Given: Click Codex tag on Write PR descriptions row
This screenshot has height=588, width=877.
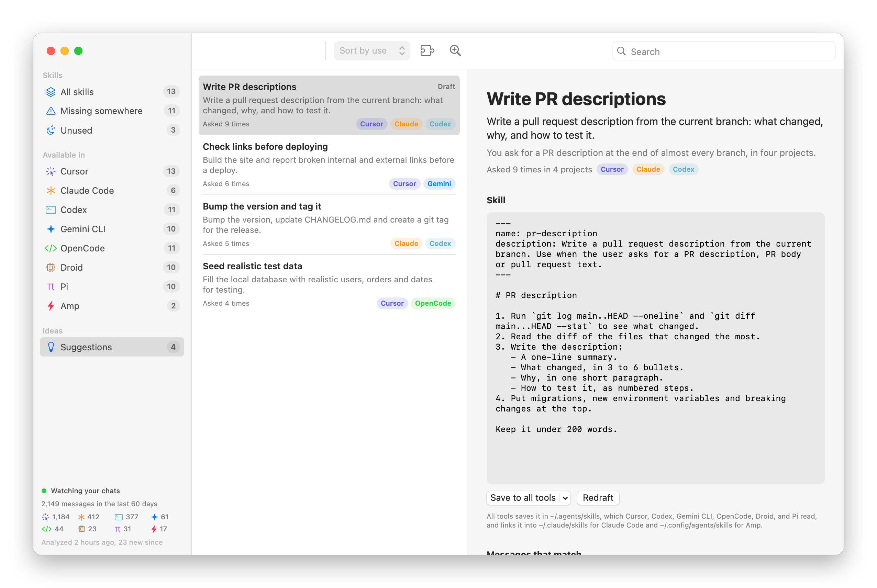Looking at the screenshot, I should tap(440, 124).
